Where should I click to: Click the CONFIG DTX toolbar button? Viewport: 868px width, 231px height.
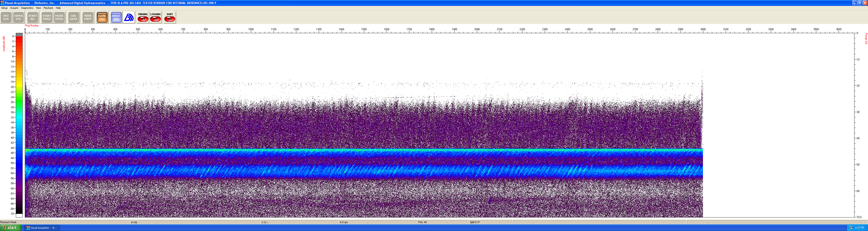click(x=19, y=18)
